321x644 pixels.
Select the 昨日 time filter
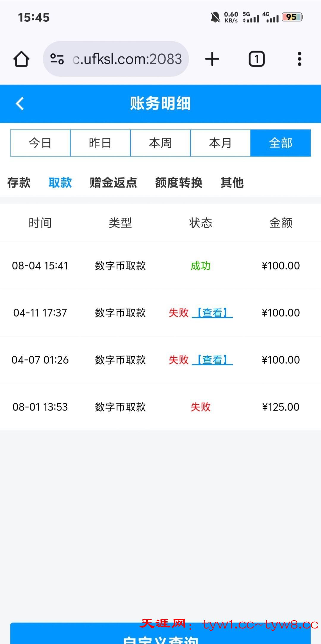(100, 143)
